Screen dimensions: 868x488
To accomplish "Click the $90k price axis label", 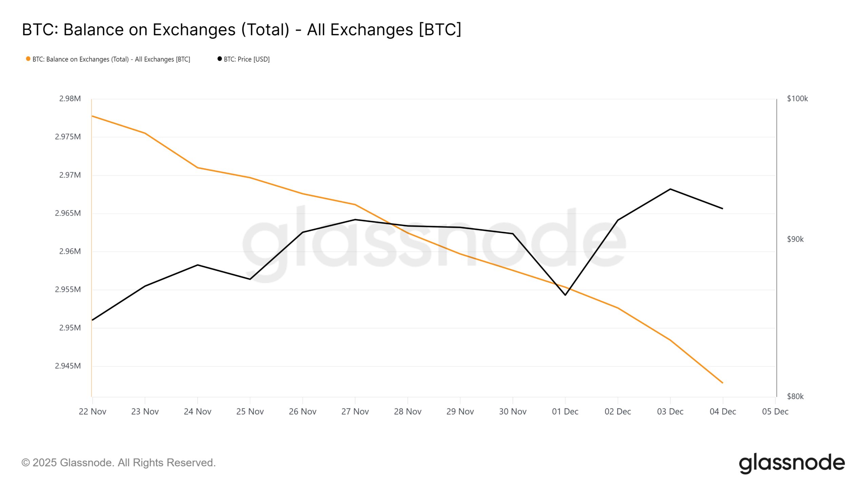I will (x=795, y=239).
